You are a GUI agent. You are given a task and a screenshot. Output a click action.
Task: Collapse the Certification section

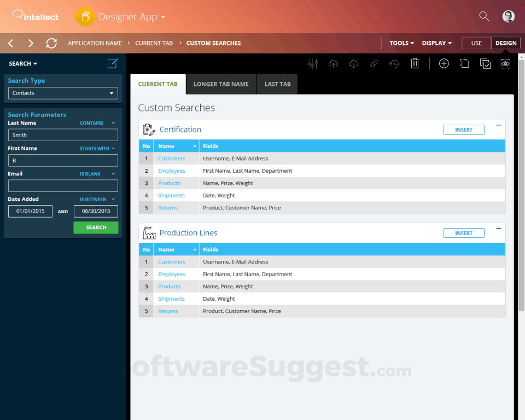click(498, 125)
